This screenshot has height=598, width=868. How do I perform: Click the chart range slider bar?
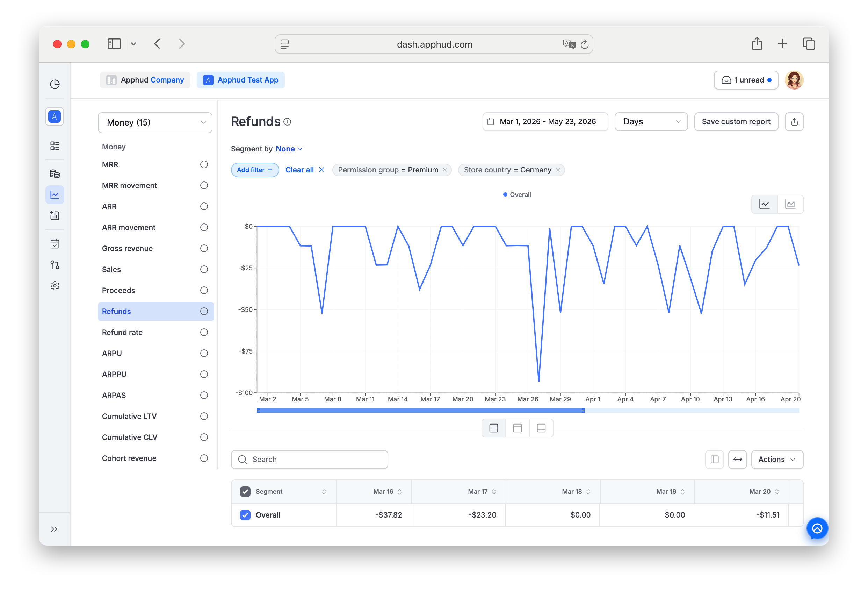point(421,411)
